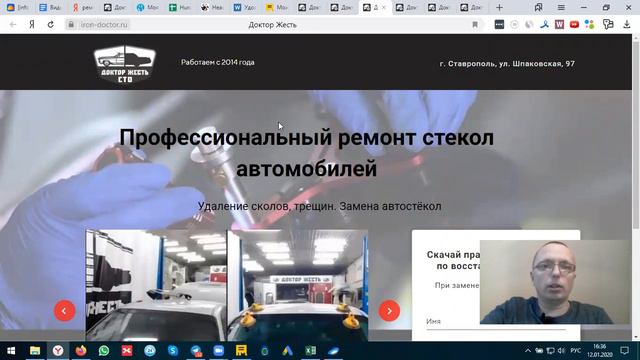Click the text 'Работаем с 2014 года'
Image resolution: width=640 pixels, height=360 pixels.
click(218, 62)
